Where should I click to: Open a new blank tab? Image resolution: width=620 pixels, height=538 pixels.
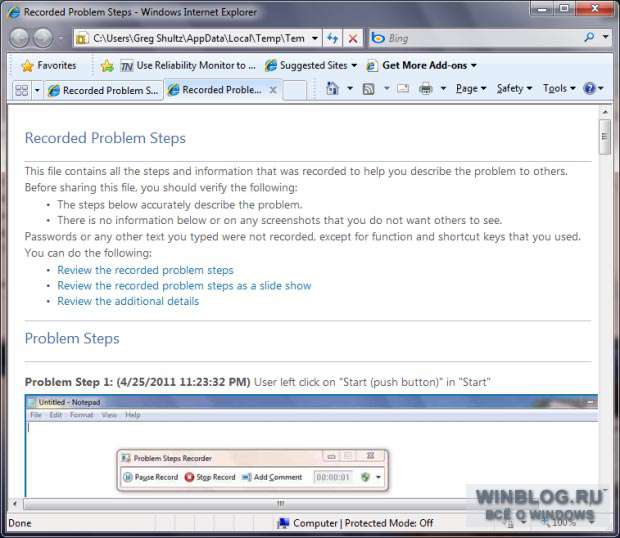[x=295, y=91]
